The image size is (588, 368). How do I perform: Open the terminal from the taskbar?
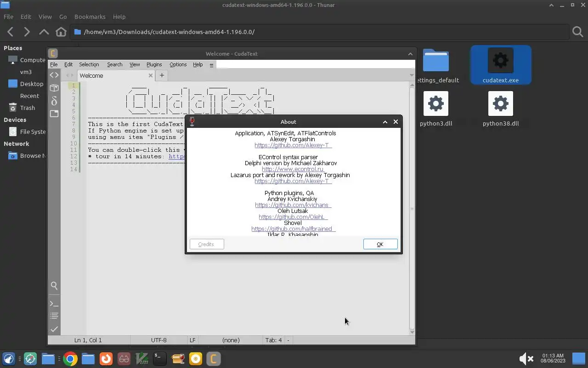click(x=159, y=359)
